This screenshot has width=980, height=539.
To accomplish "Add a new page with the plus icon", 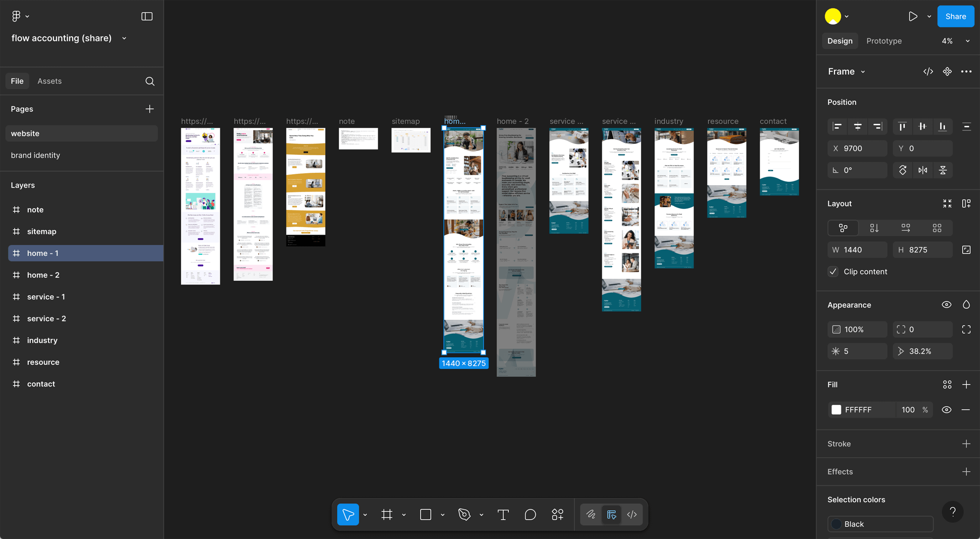I will 149,109.
